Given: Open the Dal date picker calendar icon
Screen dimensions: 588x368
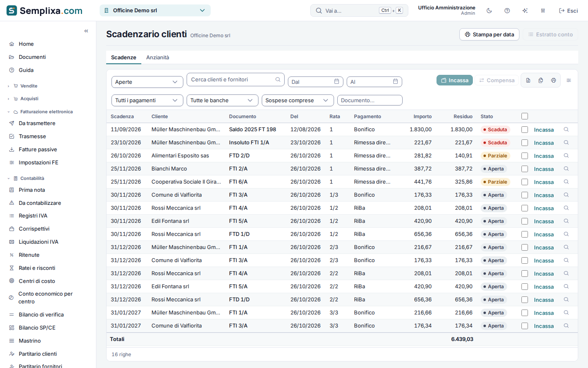Looking at the screenshot, I should pyautogui.click(x=336, y=82).
